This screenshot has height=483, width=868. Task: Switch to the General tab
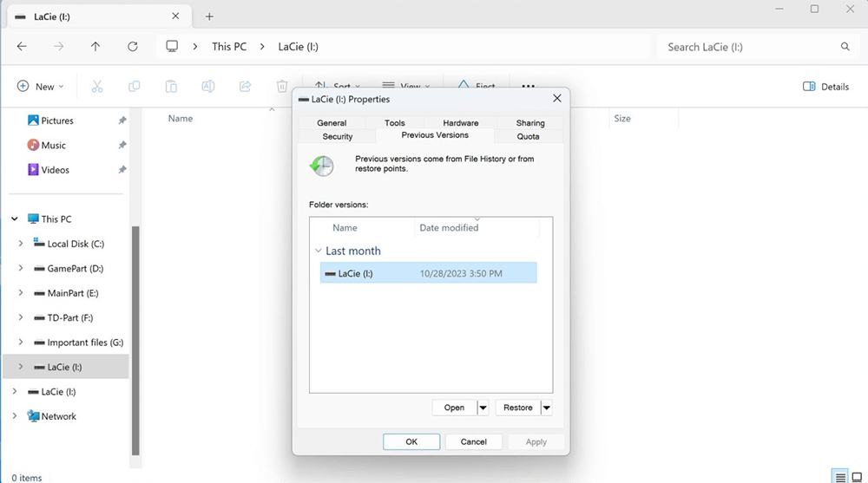(x=332, y=123)
